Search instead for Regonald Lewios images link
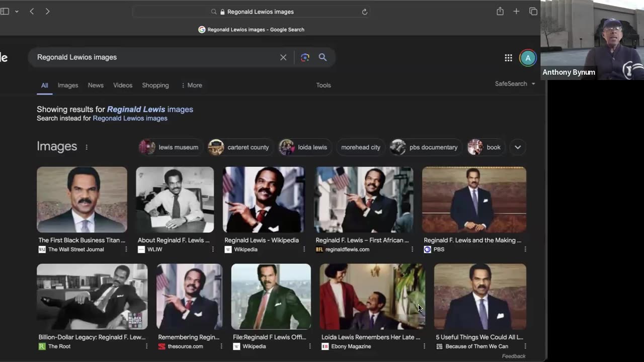 pos(130,118)
